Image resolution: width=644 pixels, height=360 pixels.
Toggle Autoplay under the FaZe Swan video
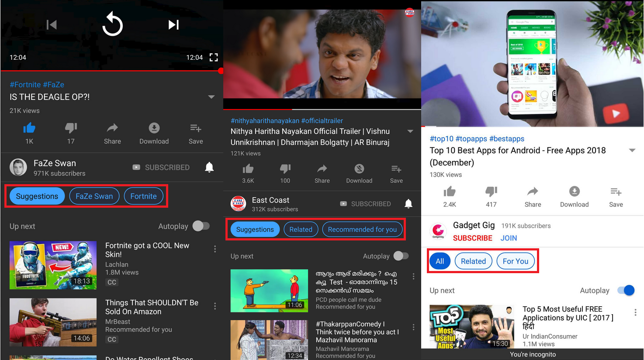coord(201,226)
